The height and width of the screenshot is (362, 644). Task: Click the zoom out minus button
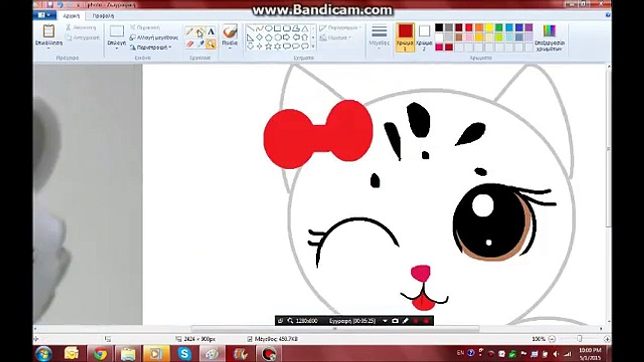[552, 339]
